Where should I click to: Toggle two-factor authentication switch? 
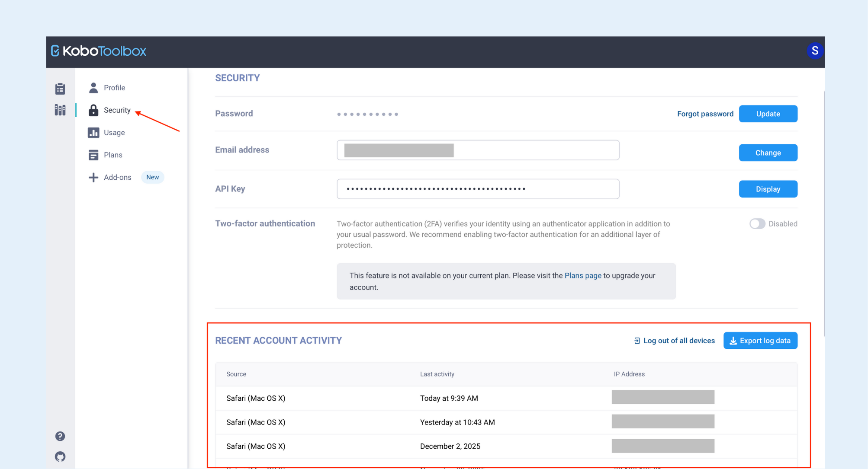point(757,223)
